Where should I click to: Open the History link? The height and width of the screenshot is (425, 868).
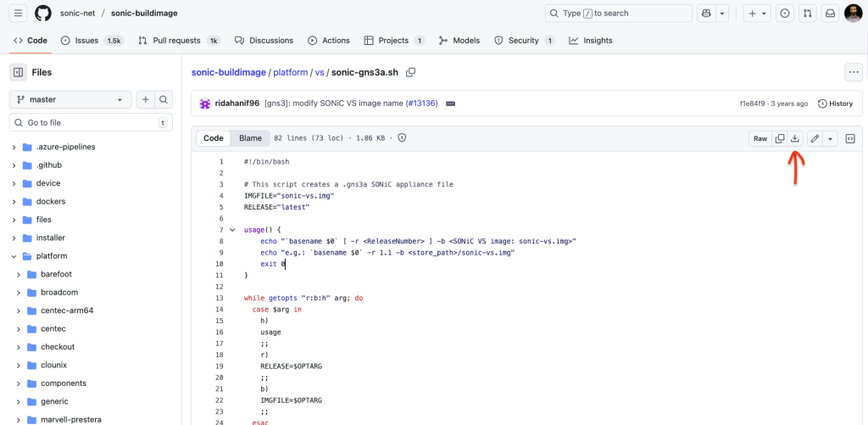point(835,103)
